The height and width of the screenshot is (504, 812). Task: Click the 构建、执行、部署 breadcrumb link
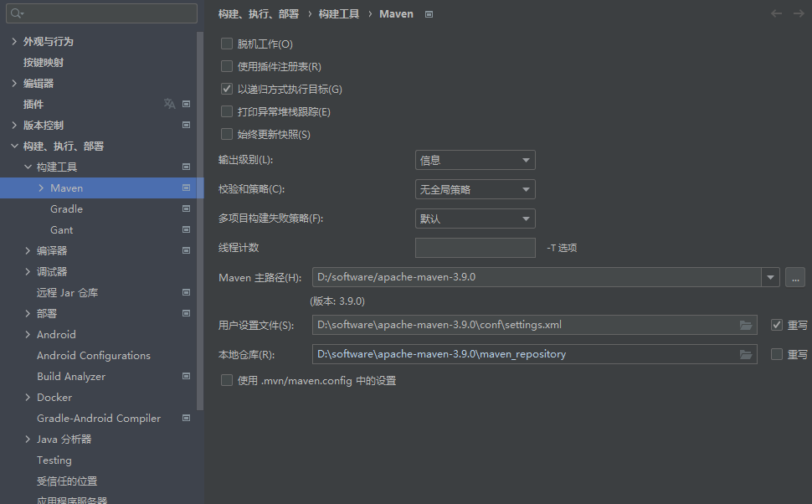(x=259, y=14)
